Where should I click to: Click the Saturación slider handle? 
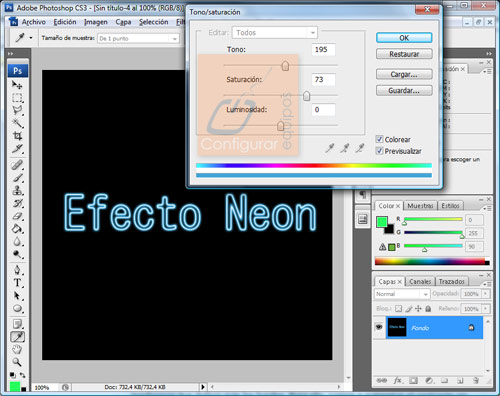click(x=306, y=96)
